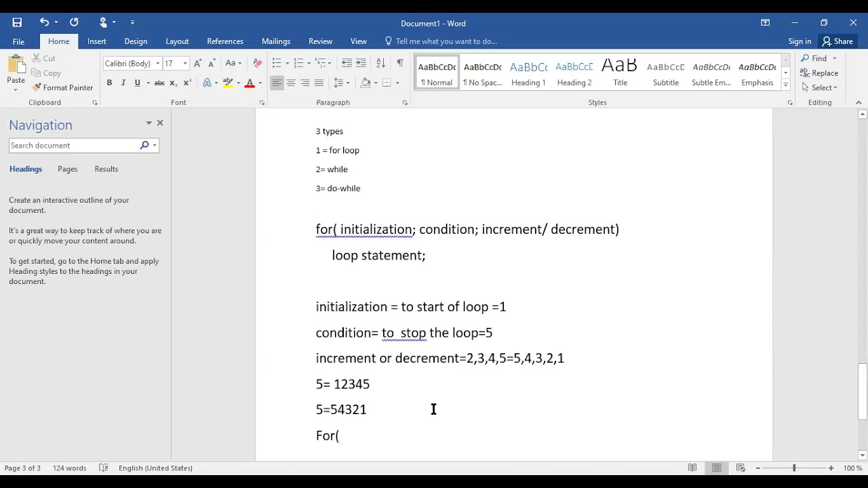Apply subscript formatting

[174, 83]
